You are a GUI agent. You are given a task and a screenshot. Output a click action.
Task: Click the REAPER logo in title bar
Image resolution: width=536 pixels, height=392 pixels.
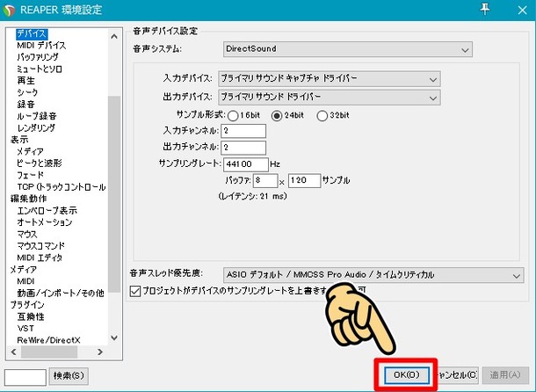[9, 10]
